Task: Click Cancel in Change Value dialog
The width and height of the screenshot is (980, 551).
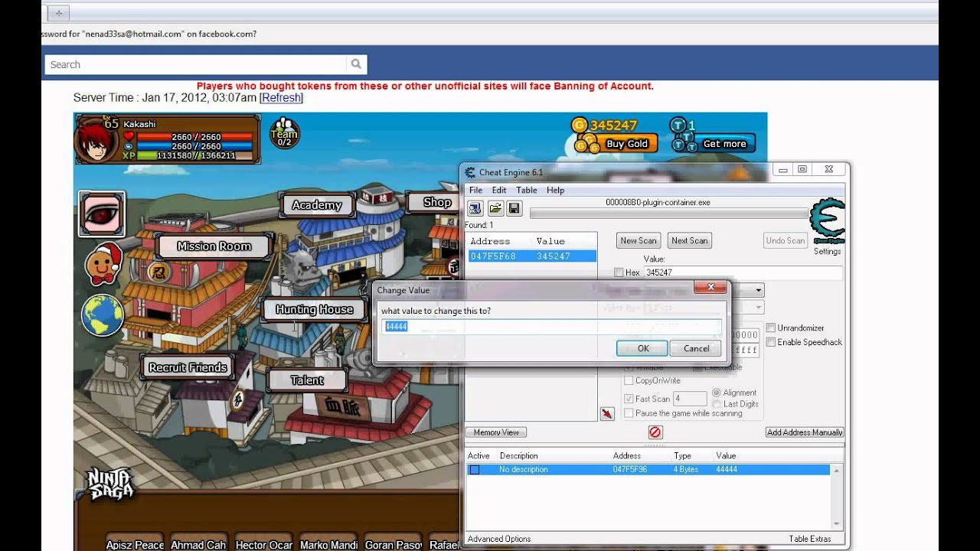Action: pos(696,348)
